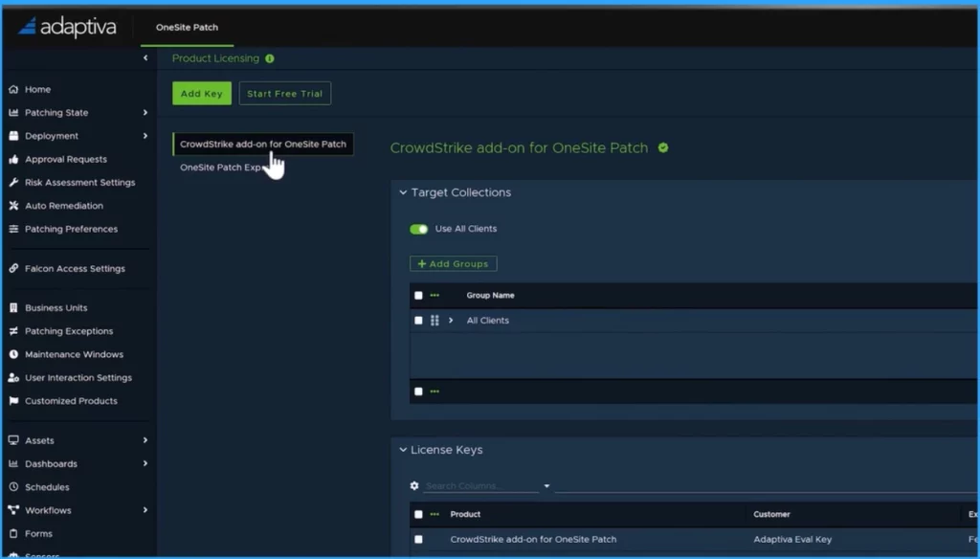Expand the Dashboards submenu arrow
980x559 pixels.
point(145,463)
